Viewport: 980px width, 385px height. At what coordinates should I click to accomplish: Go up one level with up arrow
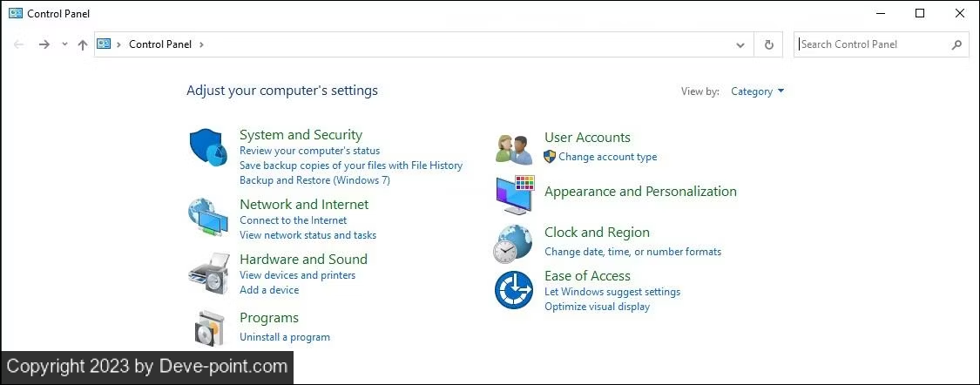click(83, 44)
